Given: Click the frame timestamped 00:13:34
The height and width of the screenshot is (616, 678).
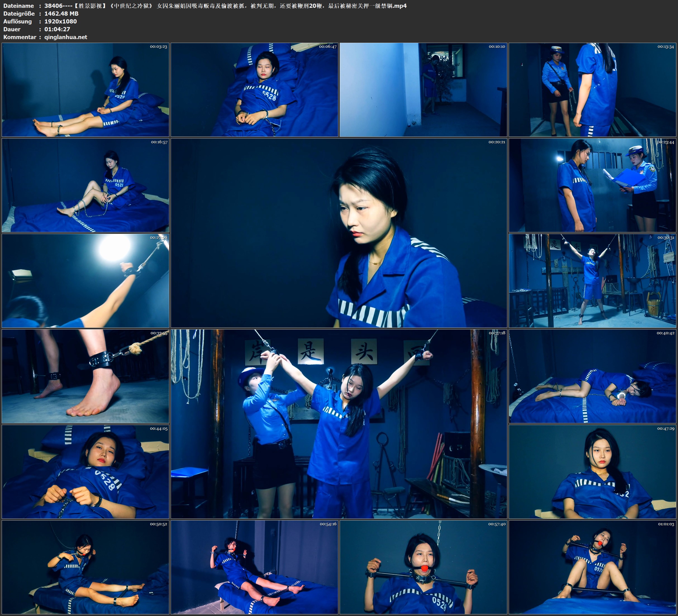Looking at the screenshot, I should (x=592, y=89).
